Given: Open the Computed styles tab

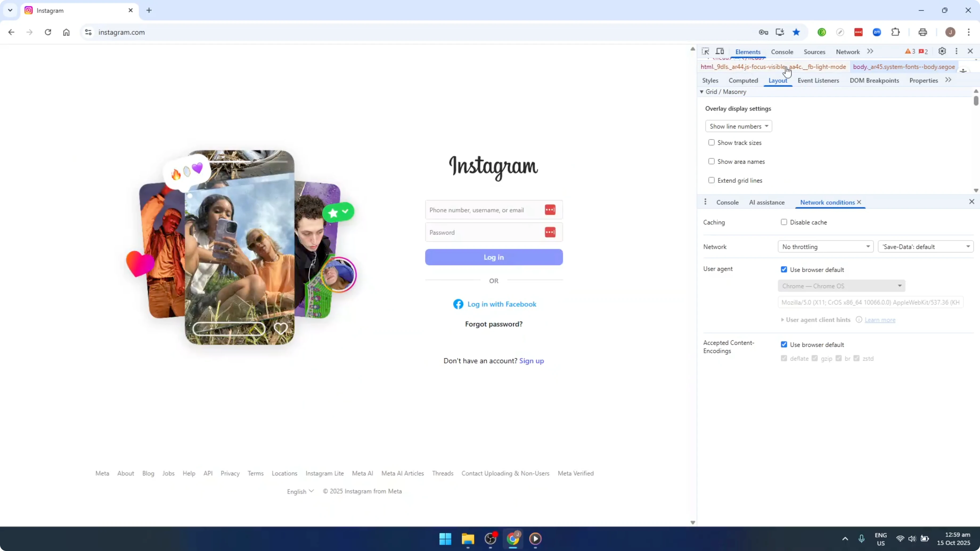Looking at the screenshot, I should click(743, 80).
